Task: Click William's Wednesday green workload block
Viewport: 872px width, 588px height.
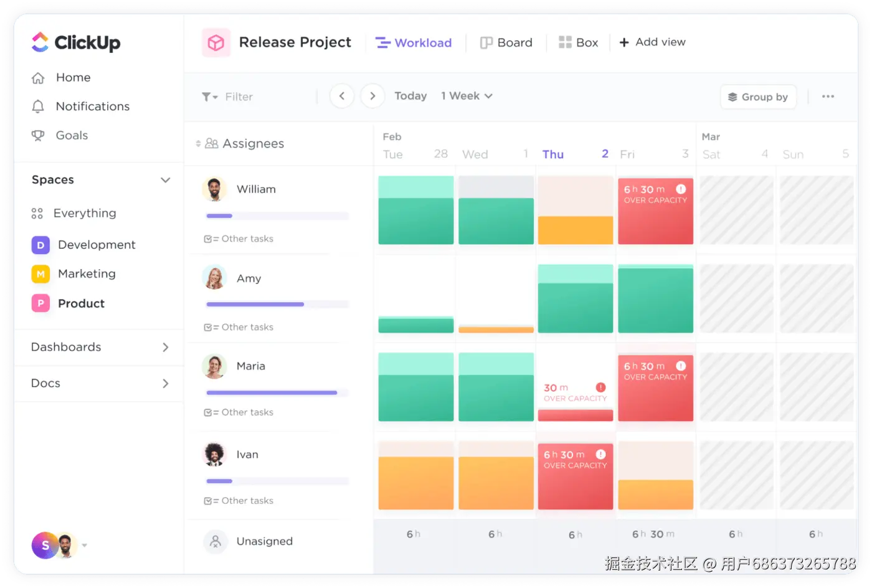Action: (x=496, y=221)
